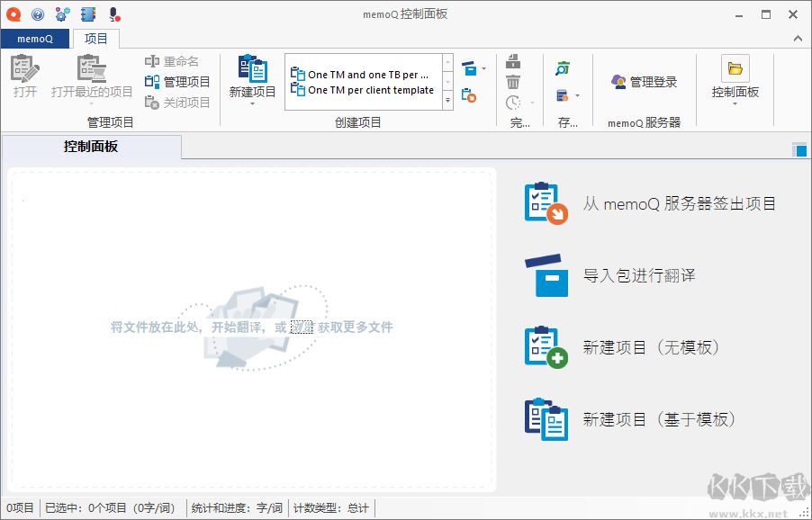Image resolution: width=812 pixels, height=520 pixels.
Task: Click the large 导入包进行翻译 box icon
Action: point(546,275)
